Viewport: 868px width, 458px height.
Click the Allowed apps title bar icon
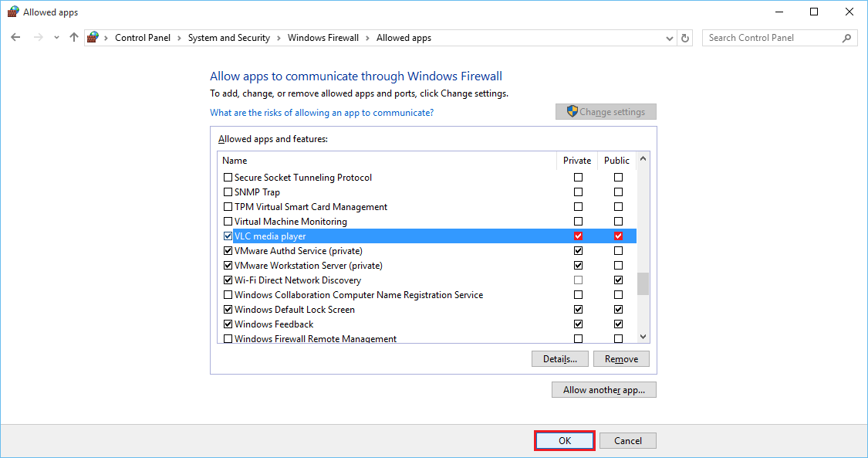(12, 12)
